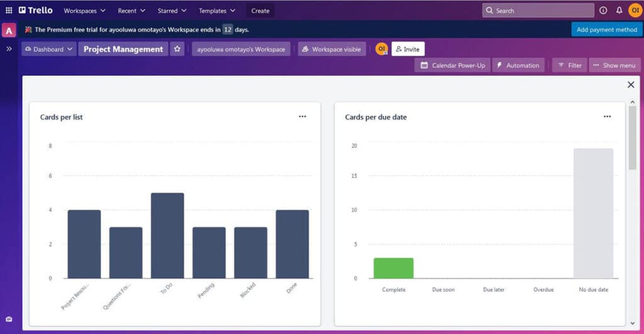644x334 pixels.
Task: Open the information help icon
Action: pyautogui.click(x=603, y=11)
